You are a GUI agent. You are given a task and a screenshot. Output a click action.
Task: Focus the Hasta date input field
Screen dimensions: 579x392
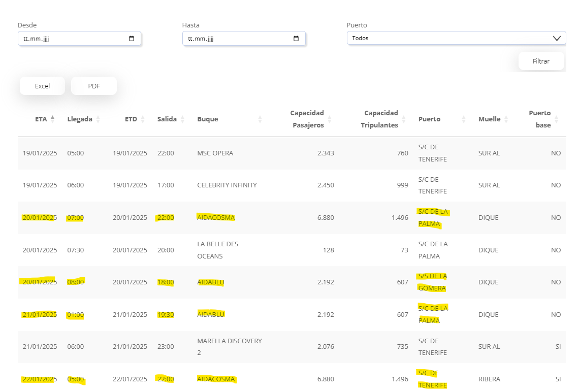click(244, 39)
